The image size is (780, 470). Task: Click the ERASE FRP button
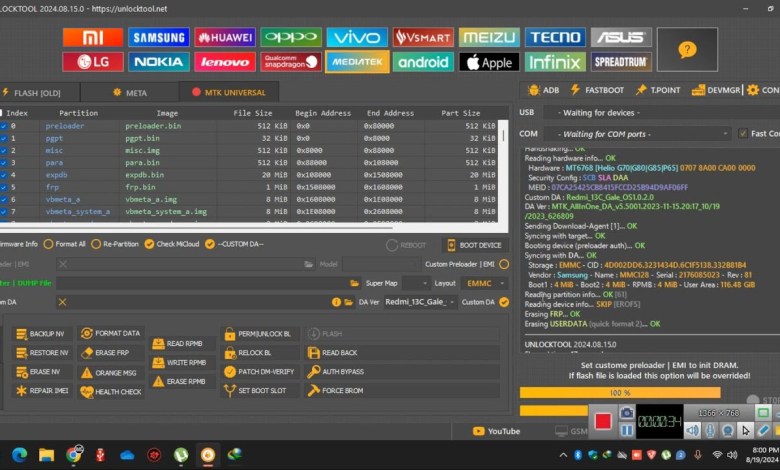coord(110,353)
